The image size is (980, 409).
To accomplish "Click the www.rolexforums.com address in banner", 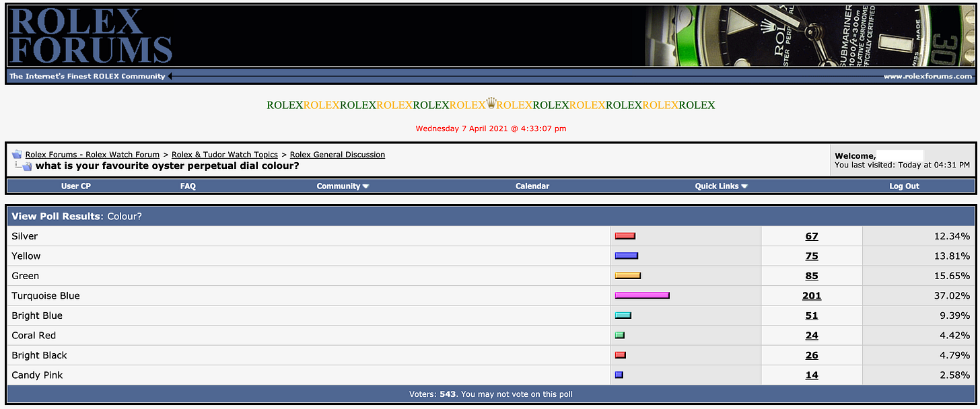I will [x=928, y=77].
